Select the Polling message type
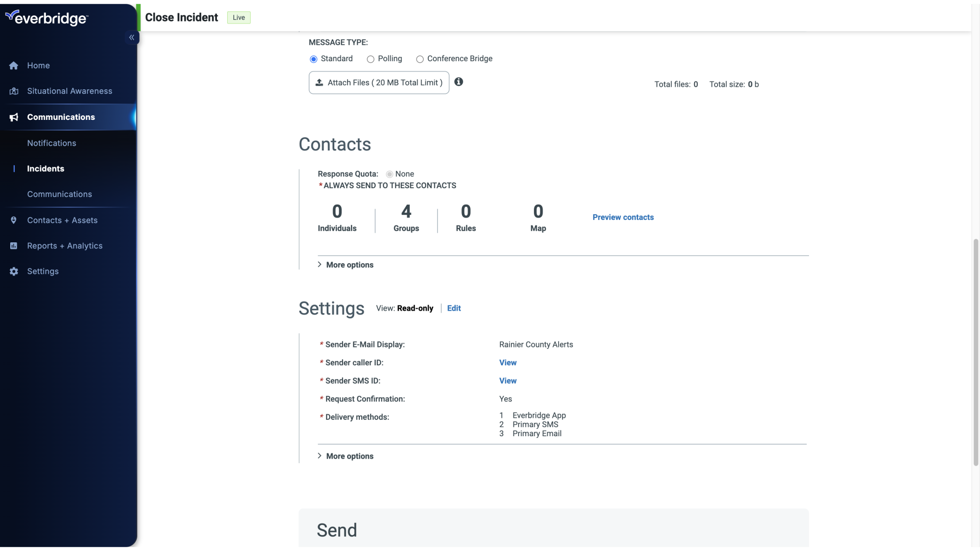 pos(371,59)
